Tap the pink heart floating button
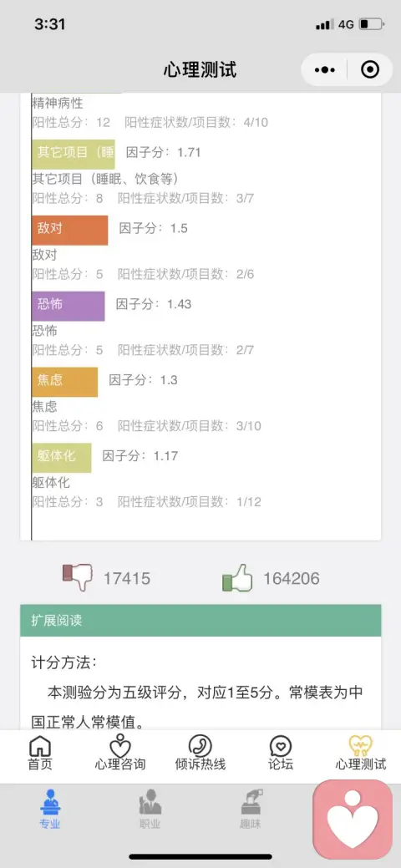This screenshot has height=868, width=401. click(353, 820)
